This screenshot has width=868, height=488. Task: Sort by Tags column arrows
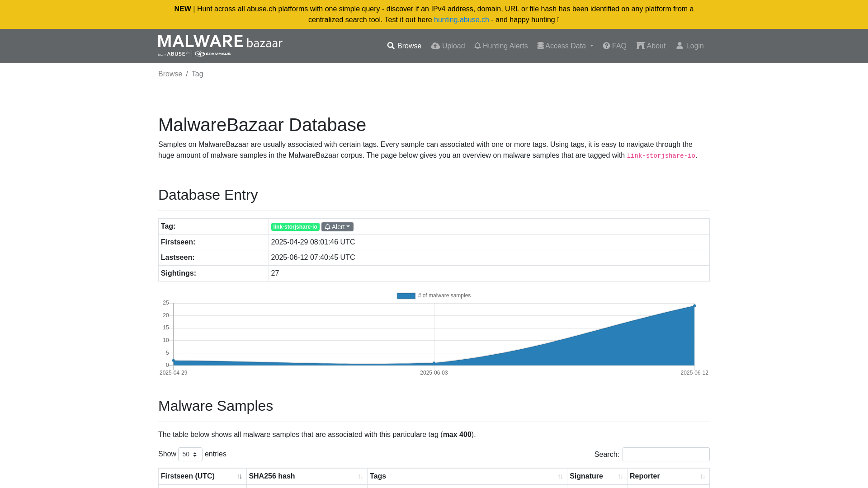560,477
